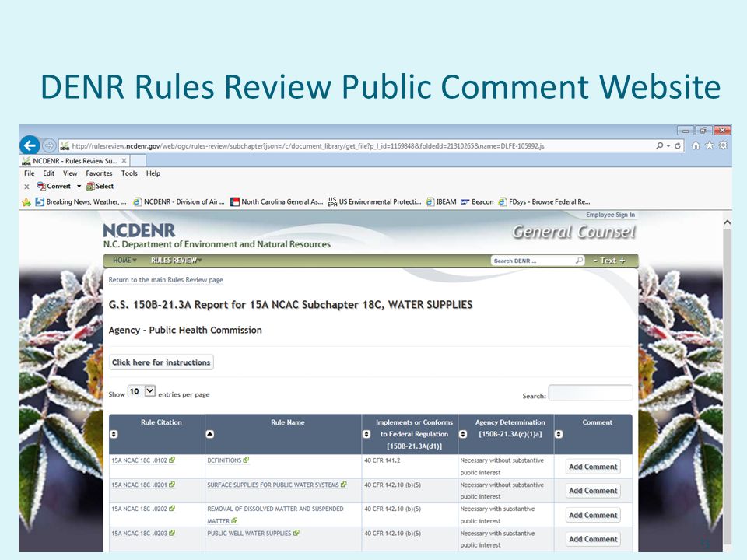
Task: Click the browser Back arrow button
Action: (x=30, y=145)
